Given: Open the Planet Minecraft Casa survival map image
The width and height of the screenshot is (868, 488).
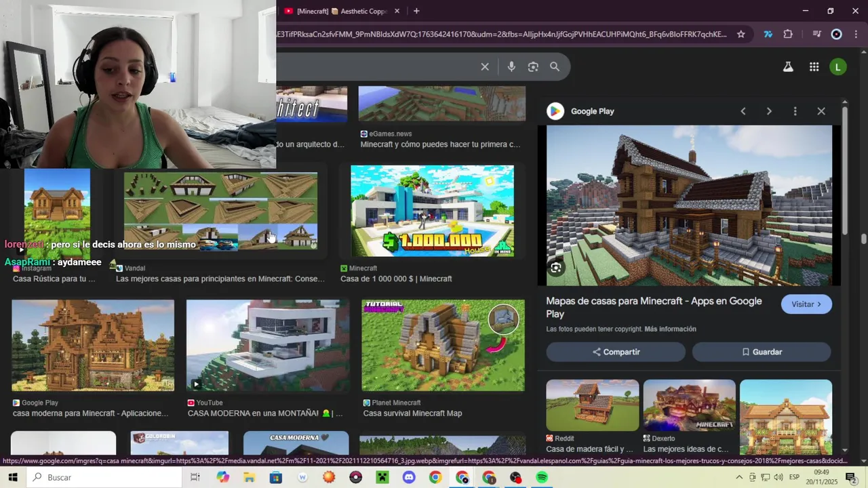Looking at the screenshot, I should point(443,345).
